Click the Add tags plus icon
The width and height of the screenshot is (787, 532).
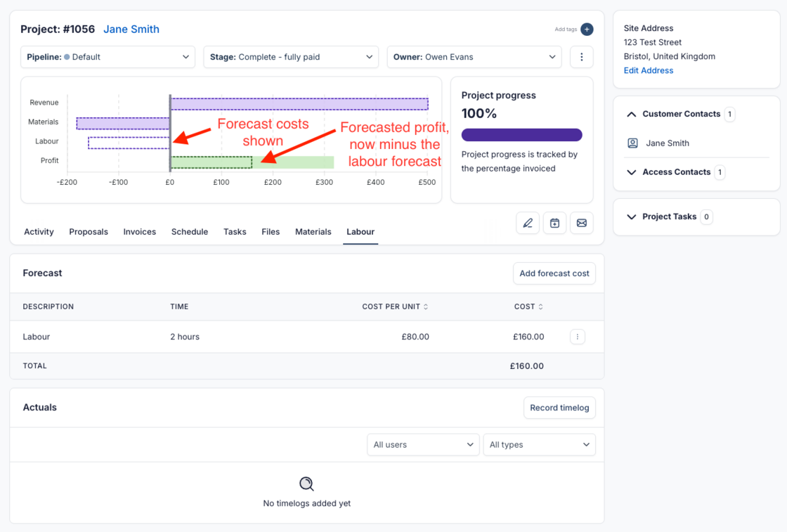(587, 30)
